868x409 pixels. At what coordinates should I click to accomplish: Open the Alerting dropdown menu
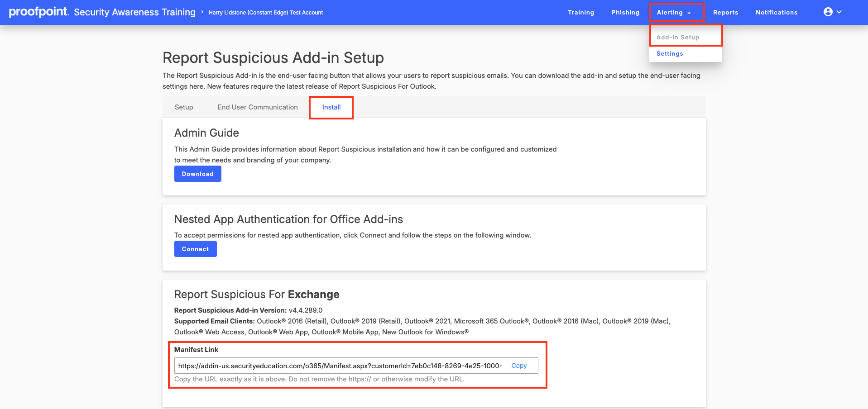click(x=674, y=12)
